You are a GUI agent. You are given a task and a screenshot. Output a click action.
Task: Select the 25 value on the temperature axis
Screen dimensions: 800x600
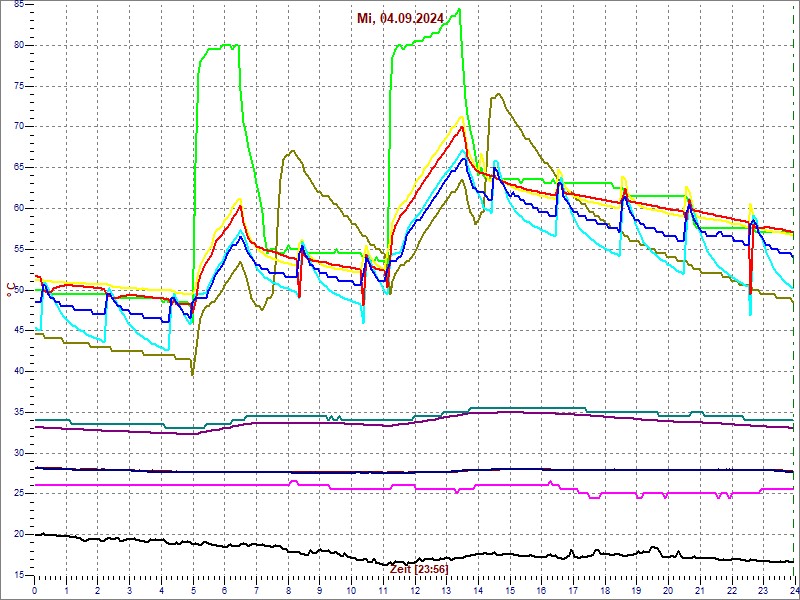pos(18,494)
